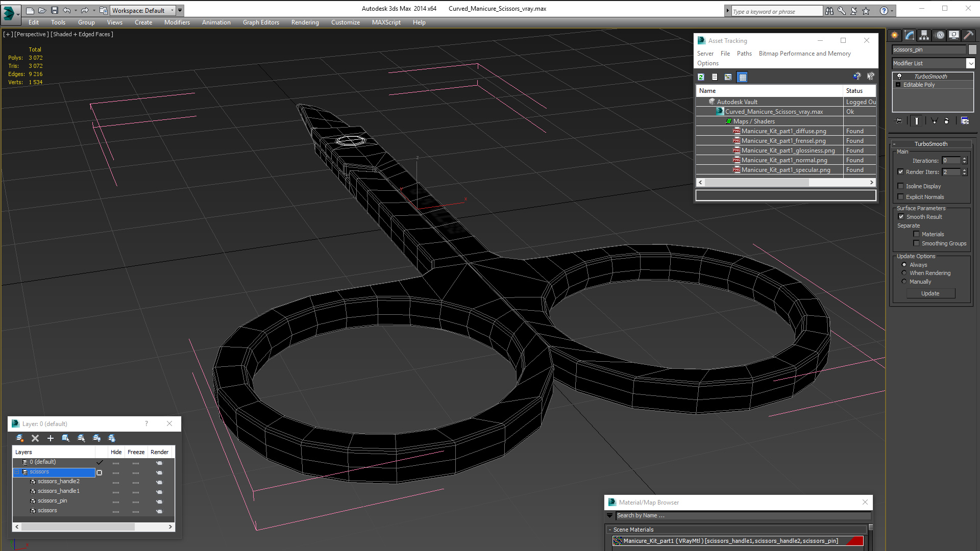Uncheck the Smooth Result checkbox
This screenshot has width=980, height=551.
click(901, 217)
